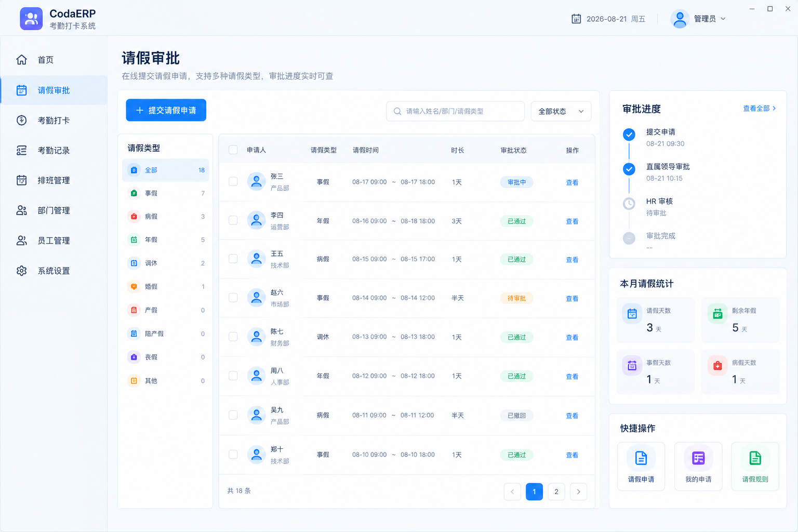Open 排班管理 menu item

tap(54, 180)
